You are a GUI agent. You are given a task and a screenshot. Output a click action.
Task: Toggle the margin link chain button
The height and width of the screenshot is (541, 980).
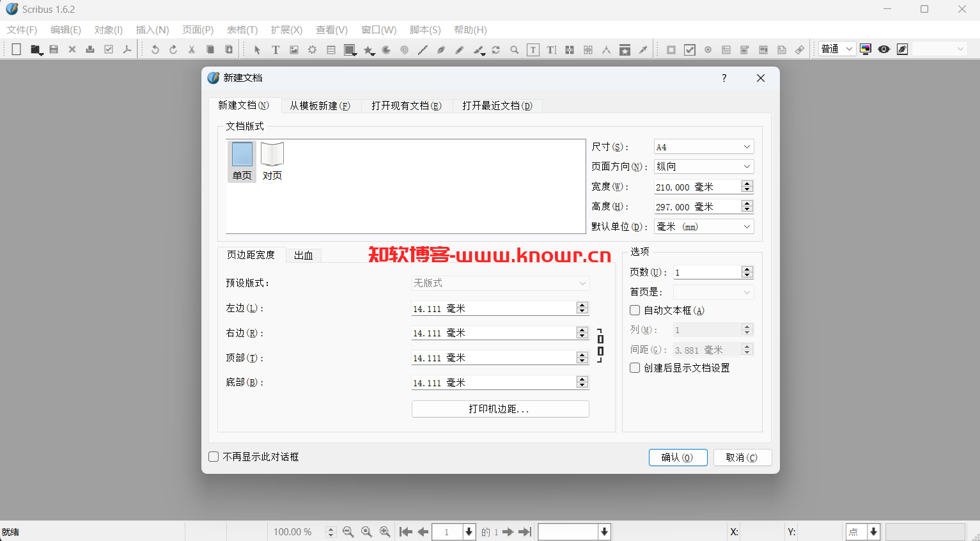click(600, 345)
